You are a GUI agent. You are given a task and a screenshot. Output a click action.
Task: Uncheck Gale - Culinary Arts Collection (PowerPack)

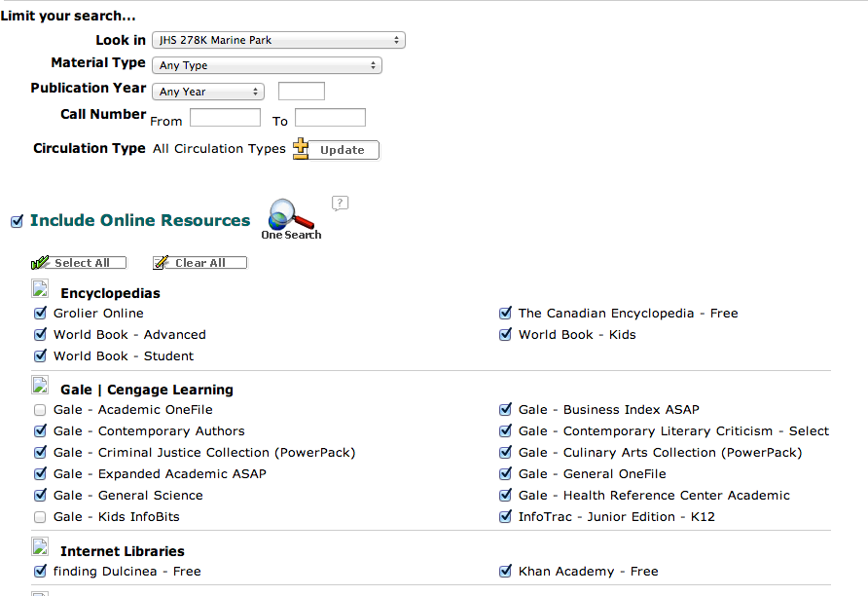tap(505, 453)
